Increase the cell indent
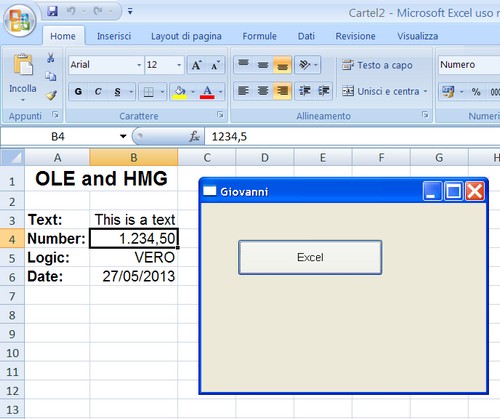Viewport: 500px width, 419px height. click(x=324, y=91)
